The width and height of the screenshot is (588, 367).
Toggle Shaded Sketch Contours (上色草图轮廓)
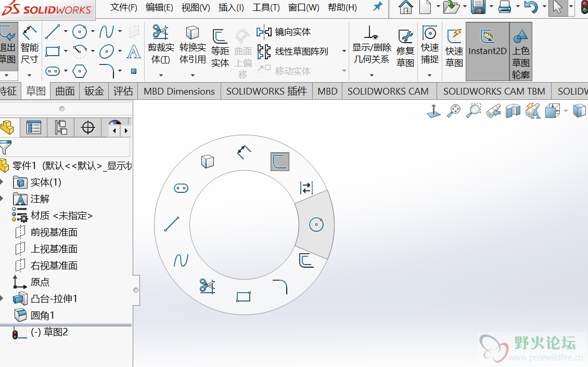(521, 51)
